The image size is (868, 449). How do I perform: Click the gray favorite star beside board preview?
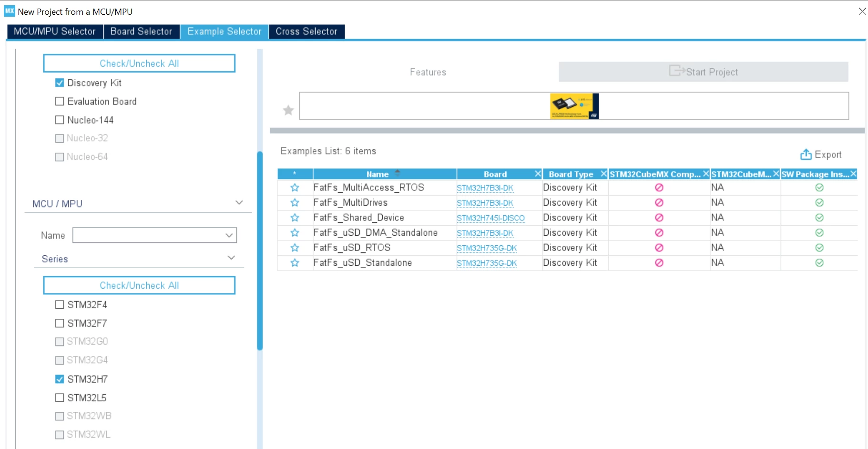(288, 110)
